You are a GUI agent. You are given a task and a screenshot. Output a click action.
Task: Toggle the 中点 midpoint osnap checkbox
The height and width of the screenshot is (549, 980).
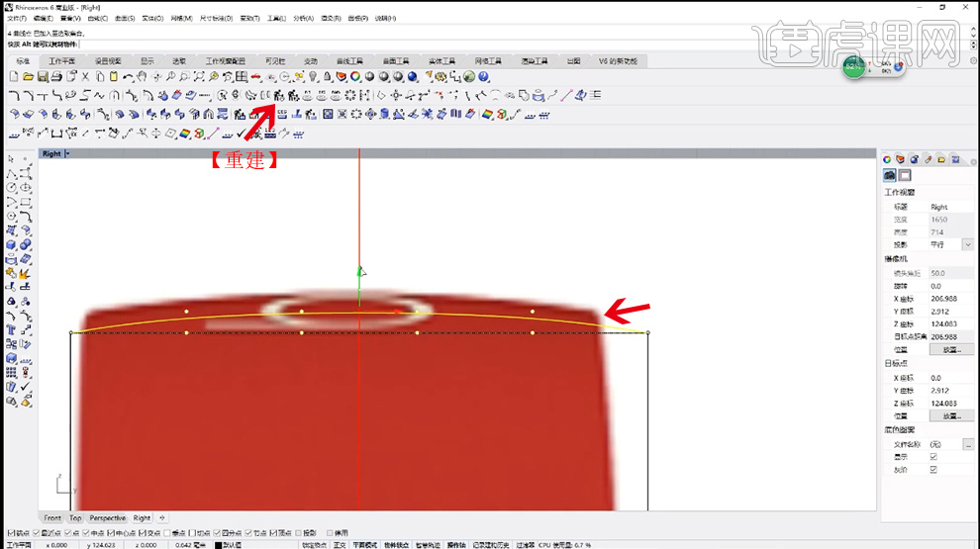pos(85,533)
